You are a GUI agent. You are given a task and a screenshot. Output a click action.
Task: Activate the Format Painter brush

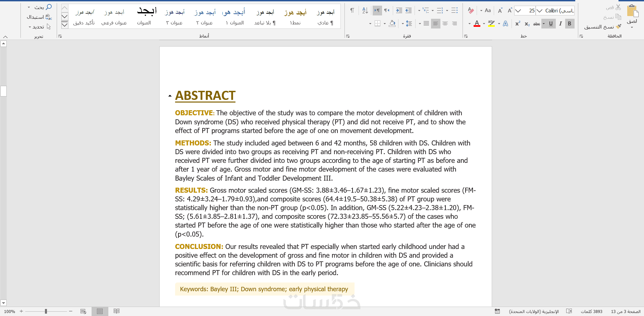coord(618,26)
